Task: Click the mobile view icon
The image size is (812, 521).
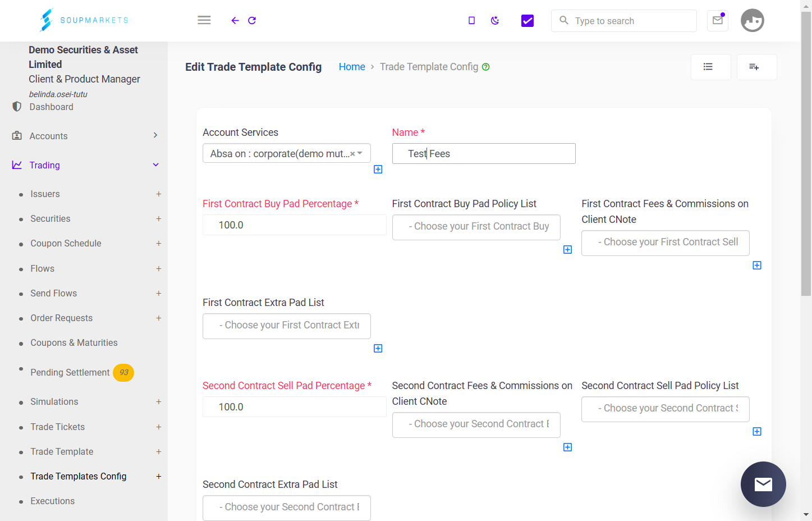Action: click(471, 21)
